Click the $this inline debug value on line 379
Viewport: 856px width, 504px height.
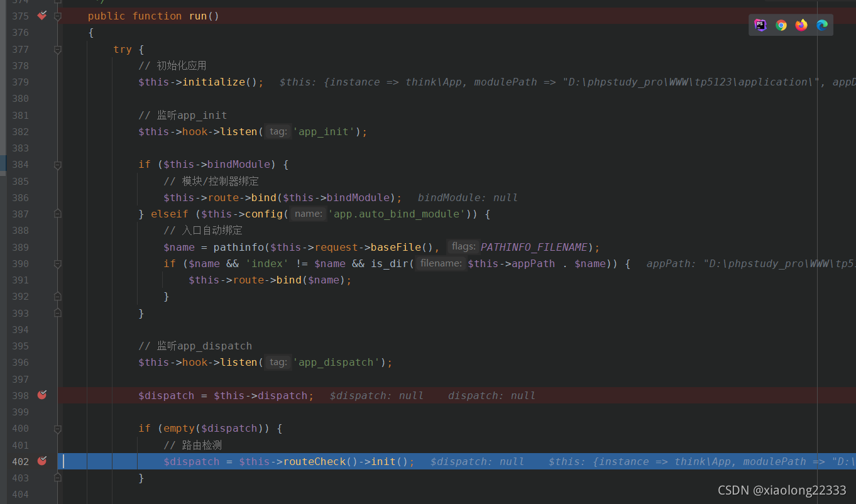(x=568, y=82)
